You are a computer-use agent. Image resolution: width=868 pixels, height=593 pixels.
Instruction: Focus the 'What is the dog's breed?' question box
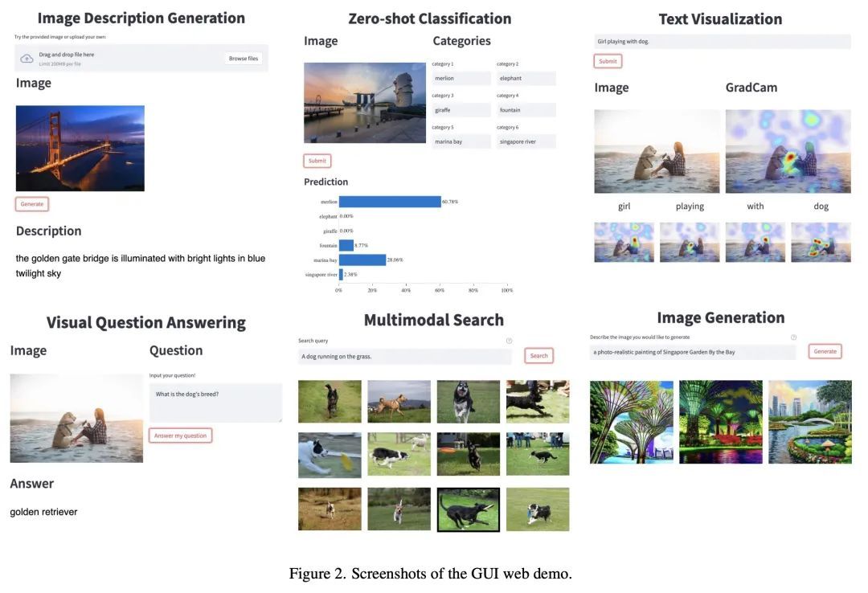[x=215, y=402]
